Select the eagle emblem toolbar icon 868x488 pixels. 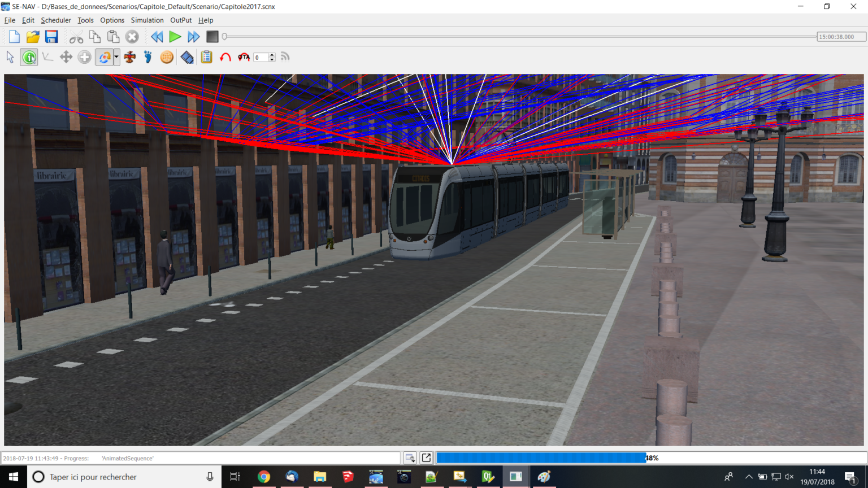click(x=130, y=57)
